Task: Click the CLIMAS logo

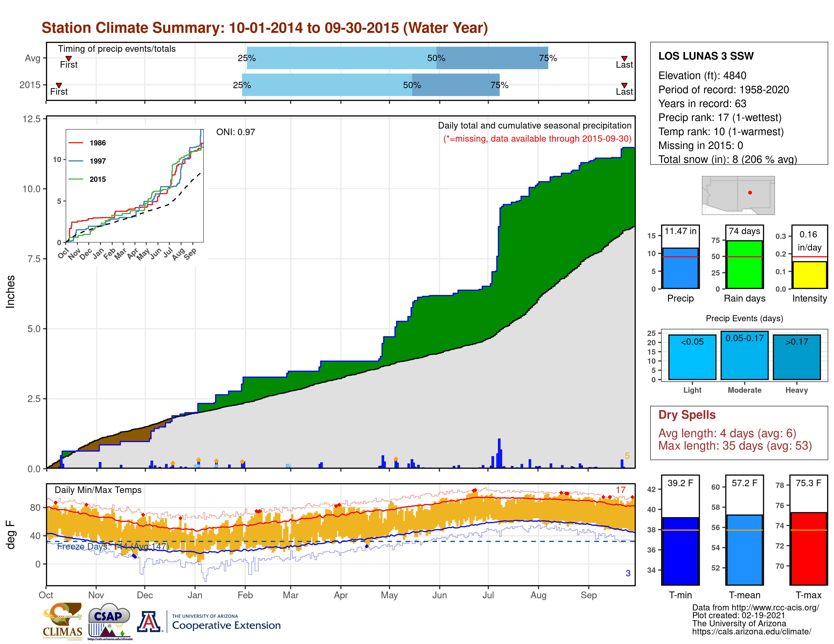Action: click(63, 621)
